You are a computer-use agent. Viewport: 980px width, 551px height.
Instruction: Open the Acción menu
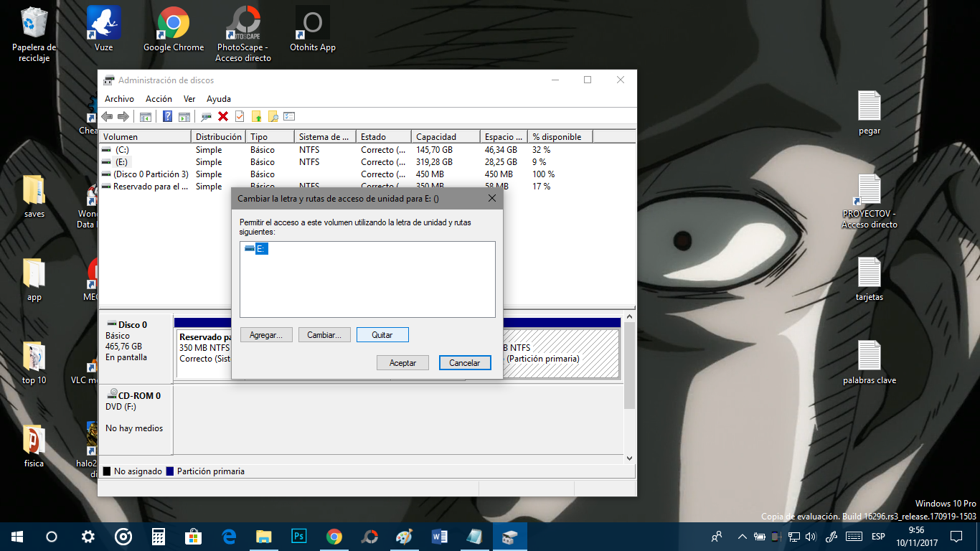159,99
